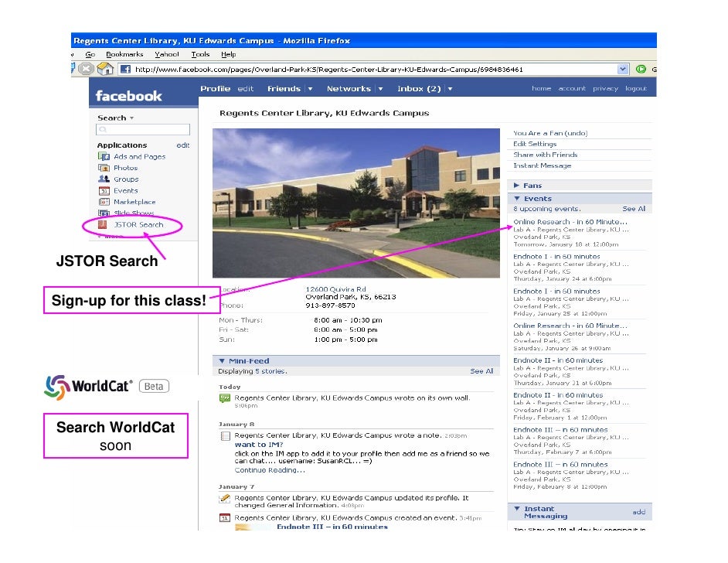The width and height of the screenshot is (728, 563).
Task: Click the Facebook favicon in address bar
Action: click(x=125, y=69)
